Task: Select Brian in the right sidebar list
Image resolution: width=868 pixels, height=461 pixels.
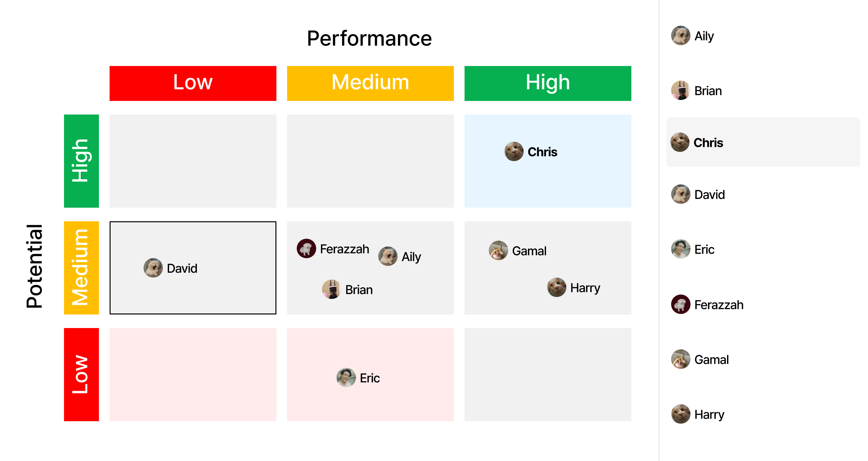Action: tap(708, 91)
